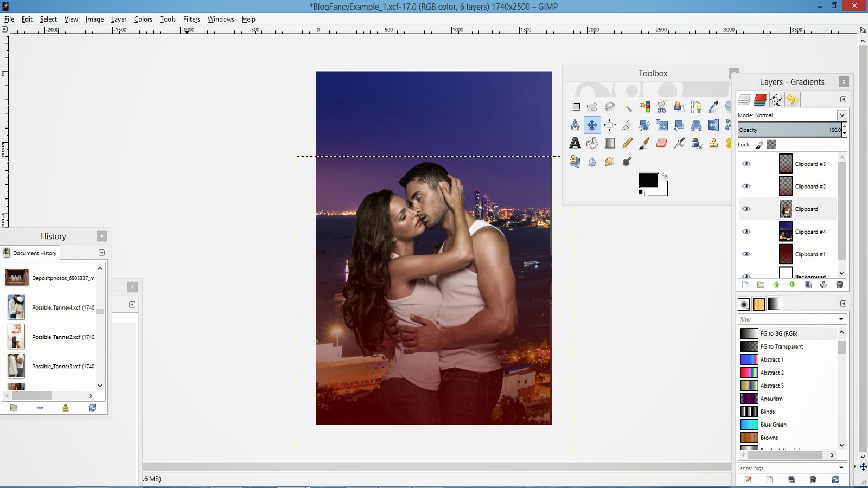Select the Airbrush tool

click(x=679, y=143)
